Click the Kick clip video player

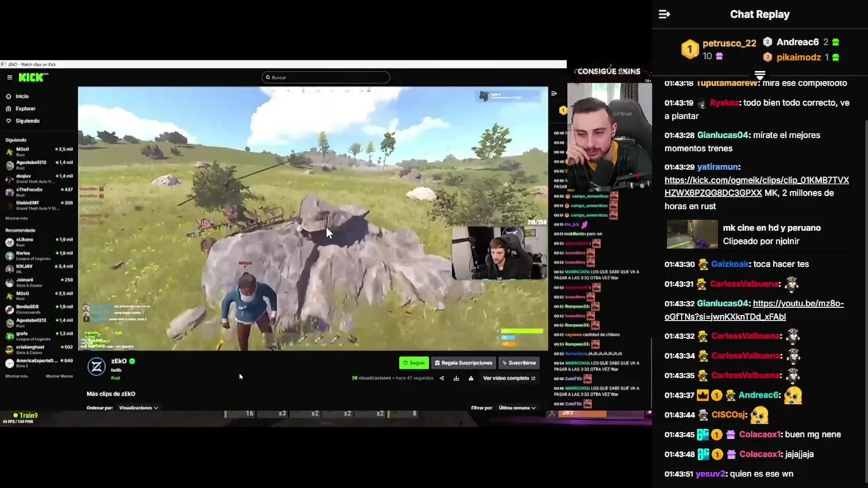tap(313, 218)
